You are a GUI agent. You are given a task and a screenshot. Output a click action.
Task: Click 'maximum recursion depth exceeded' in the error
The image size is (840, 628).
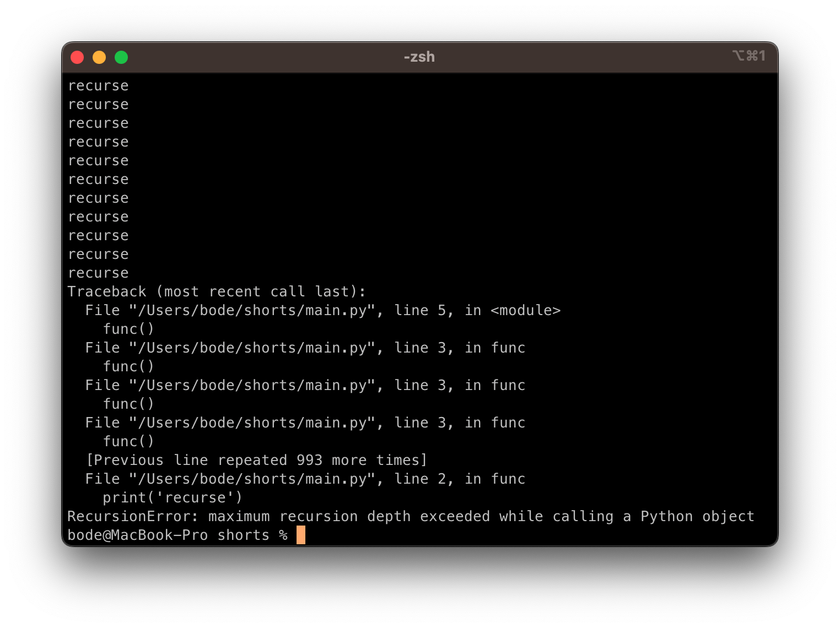(x=349, y=516)
